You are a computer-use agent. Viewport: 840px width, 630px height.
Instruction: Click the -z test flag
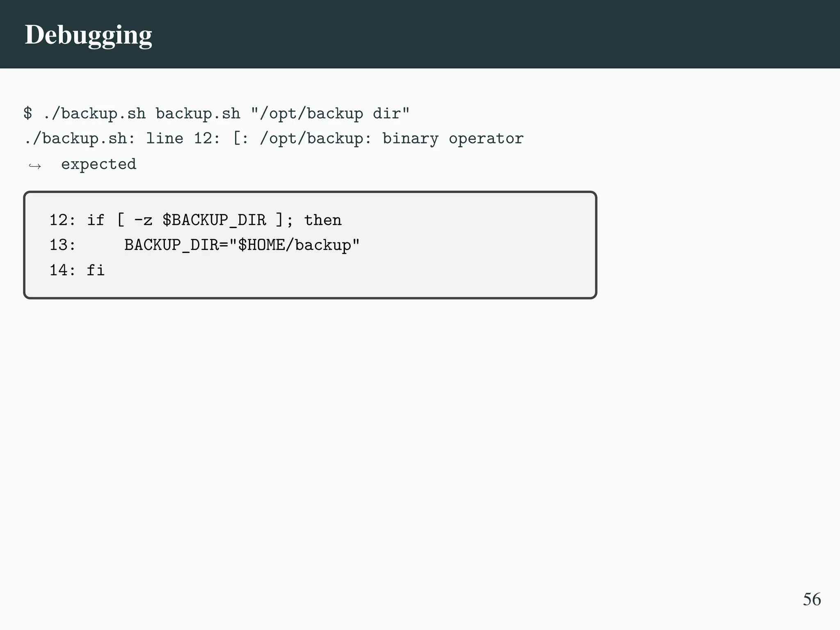pos(143,220)
